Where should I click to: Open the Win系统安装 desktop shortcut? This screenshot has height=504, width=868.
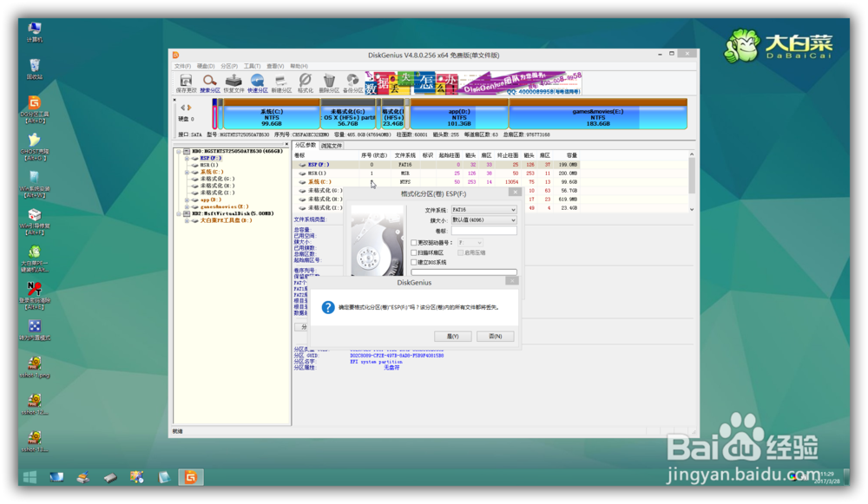tap(35, 184)
